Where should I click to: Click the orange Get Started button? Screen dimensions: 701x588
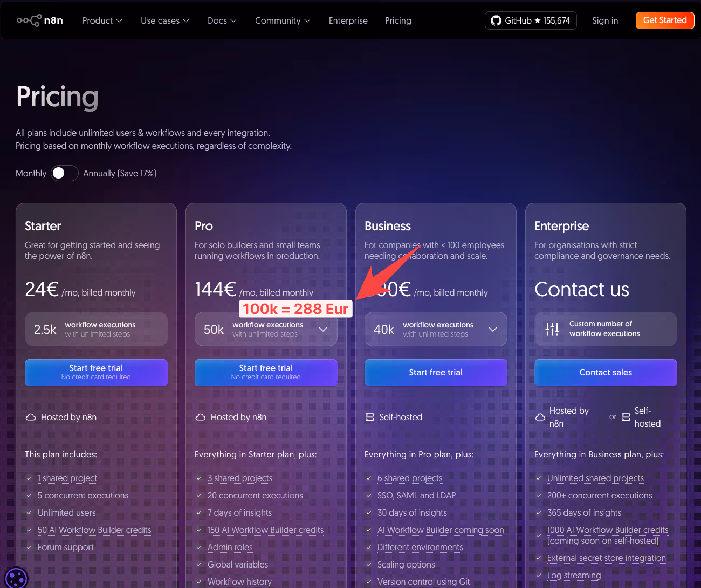tap(665, 20)
